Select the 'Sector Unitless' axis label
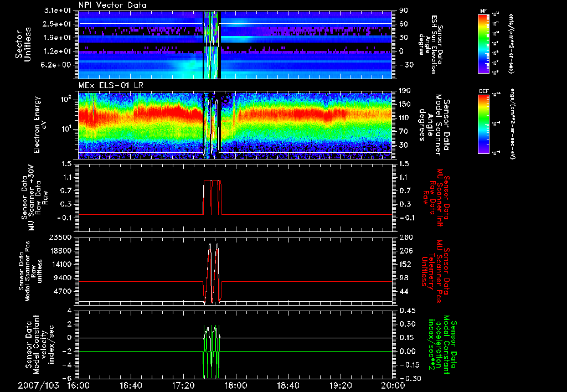Screen dimensions: 567x392 23,44
